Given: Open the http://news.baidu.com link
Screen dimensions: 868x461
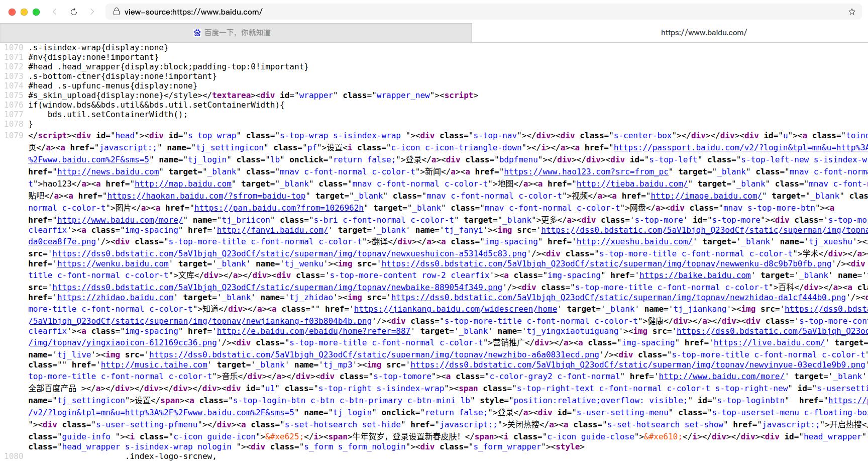Looking at the screenshot, I should click(108, 171).
